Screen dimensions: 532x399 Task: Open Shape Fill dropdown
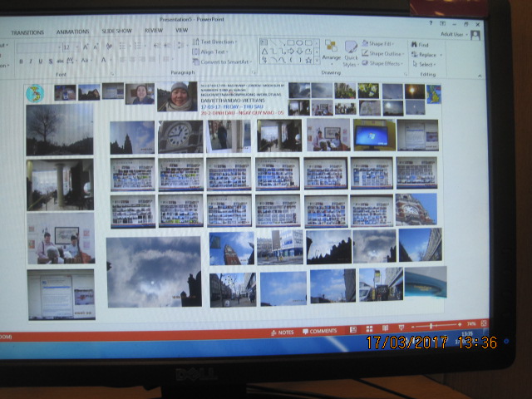tap(378, 44)
